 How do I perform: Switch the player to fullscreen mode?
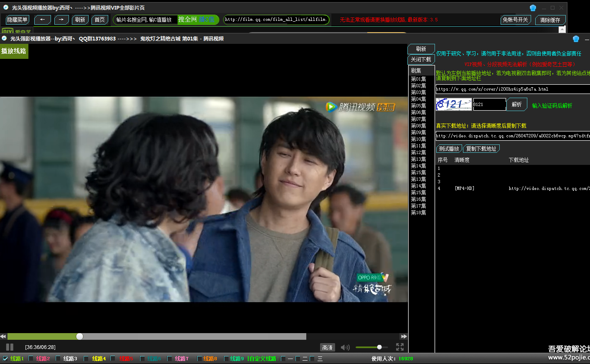pos(400,347)
